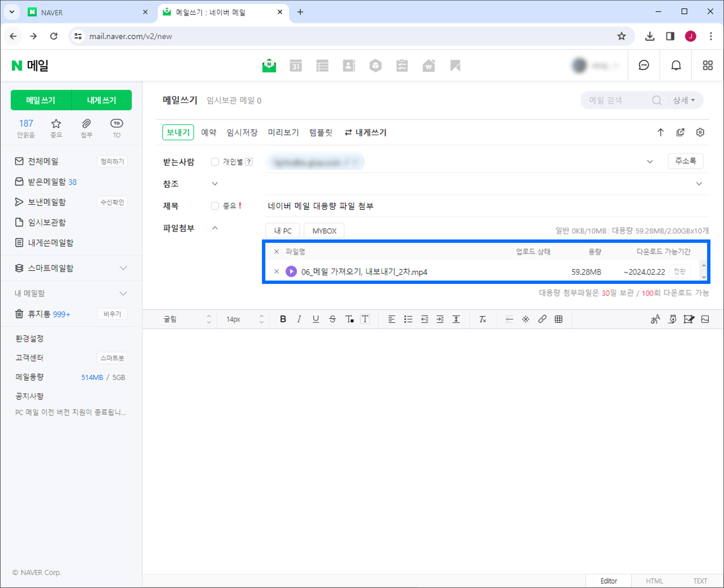The height and width of the screenshot is (588, 724).
Task: Toggle 내게쓰기 write-to-self mode in toolbar
Action: [366, 132]
